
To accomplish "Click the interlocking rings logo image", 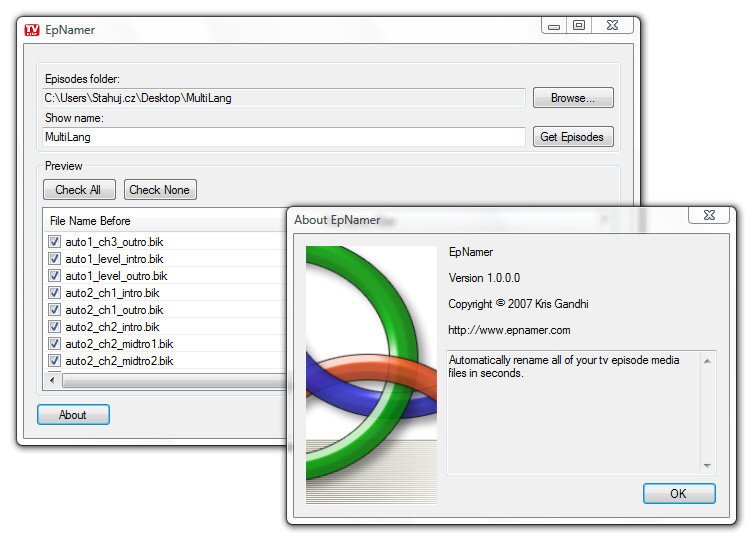I will pos(371,375).
